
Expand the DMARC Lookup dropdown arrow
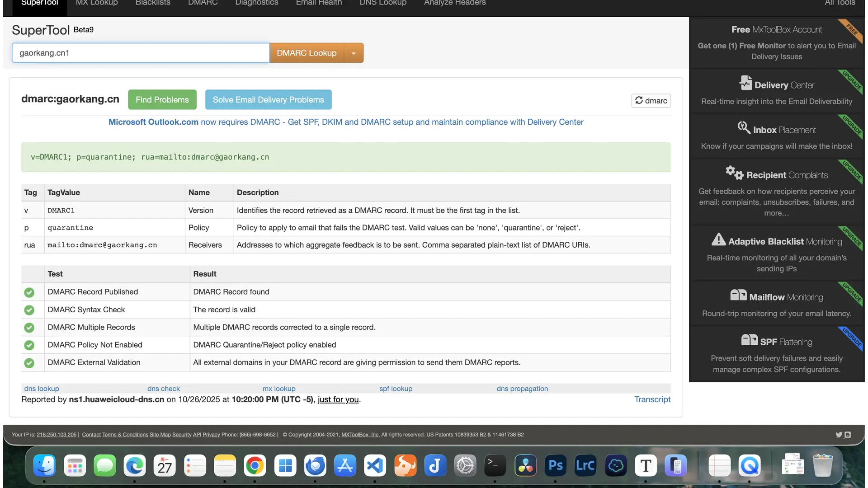click(354, 53)
